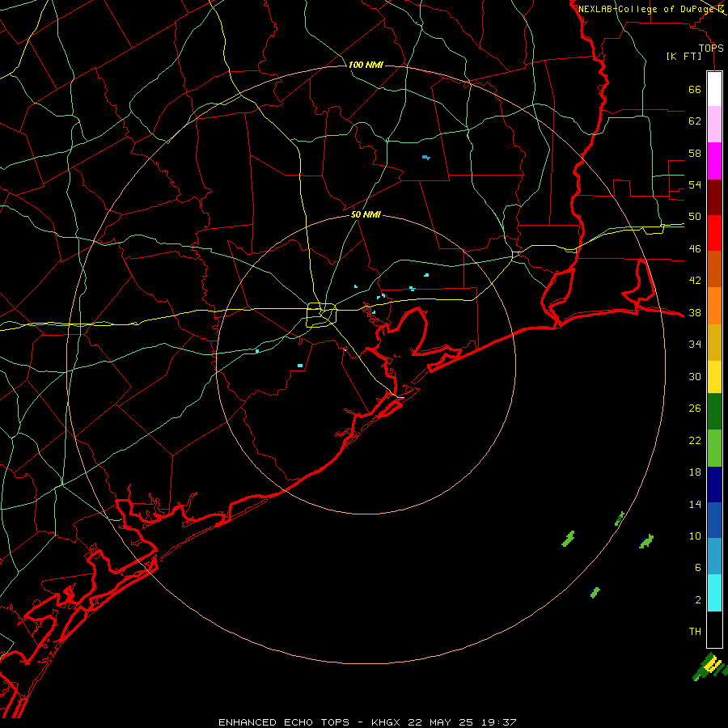Click the light blue legend swatch

714,557
